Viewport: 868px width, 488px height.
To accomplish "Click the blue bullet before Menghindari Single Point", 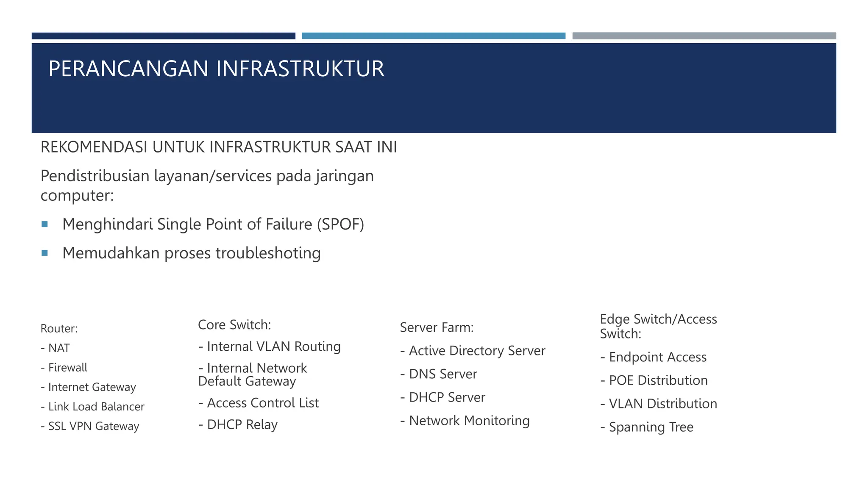I will pyautogui.click(x=45, y=224).
